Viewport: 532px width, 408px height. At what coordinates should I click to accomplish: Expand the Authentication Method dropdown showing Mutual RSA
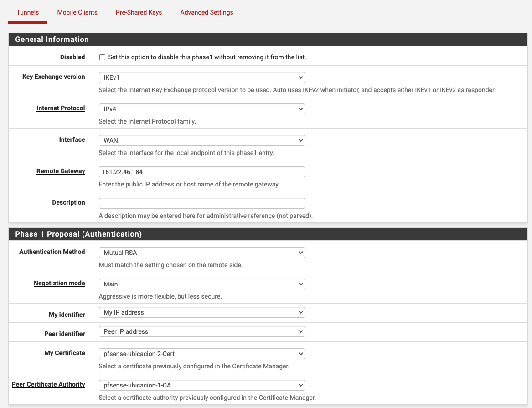[202, 253]
